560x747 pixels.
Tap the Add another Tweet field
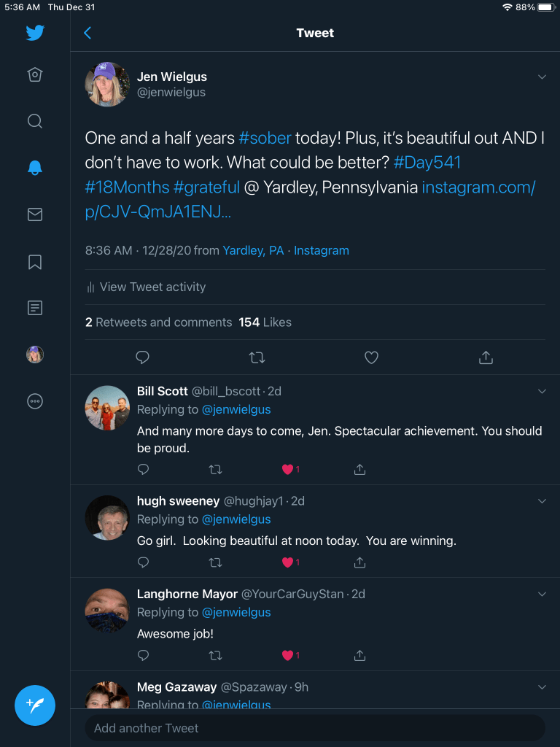[314, 728]
